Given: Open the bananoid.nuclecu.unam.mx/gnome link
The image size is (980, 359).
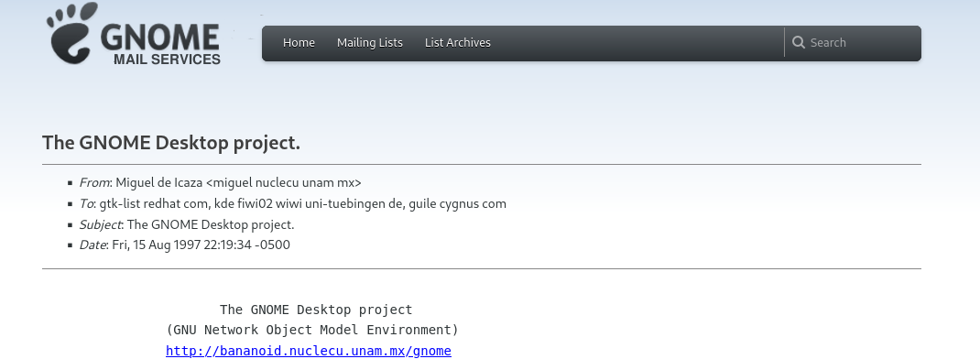Looking at the screenshot, I should [x=308, y=351].
